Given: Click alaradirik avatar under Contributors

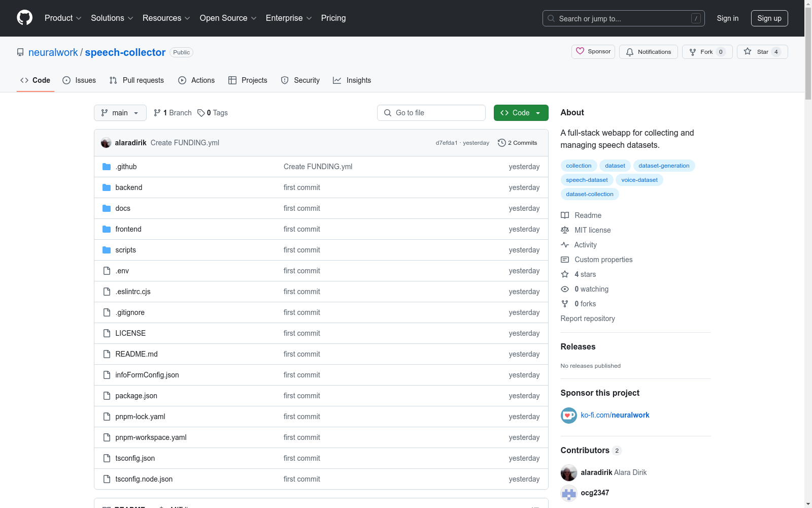Looking at the screenshot, I should pos(569,472).
